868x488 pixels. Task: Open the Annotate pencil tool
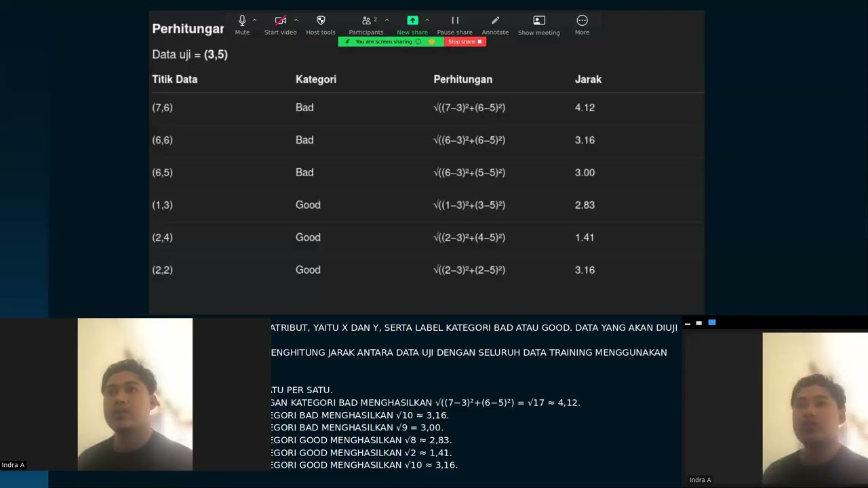[x=495, y=25]
